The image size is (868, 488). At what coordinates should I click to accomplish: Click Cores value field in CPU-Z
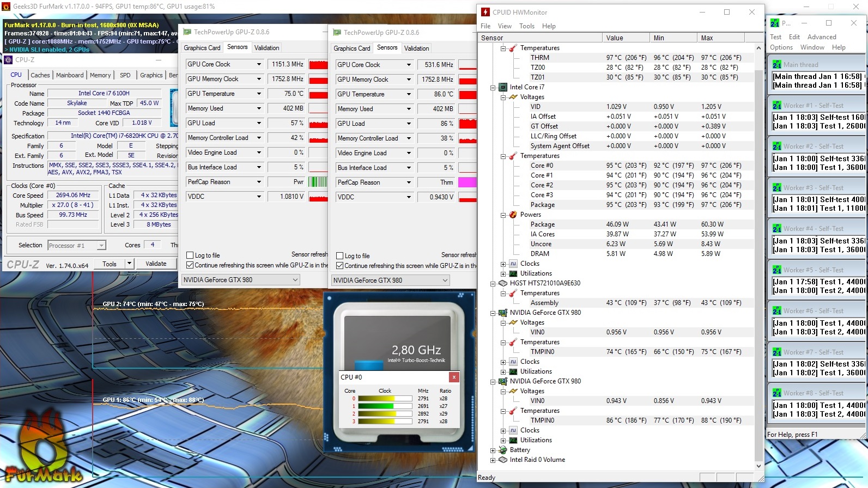153,245
